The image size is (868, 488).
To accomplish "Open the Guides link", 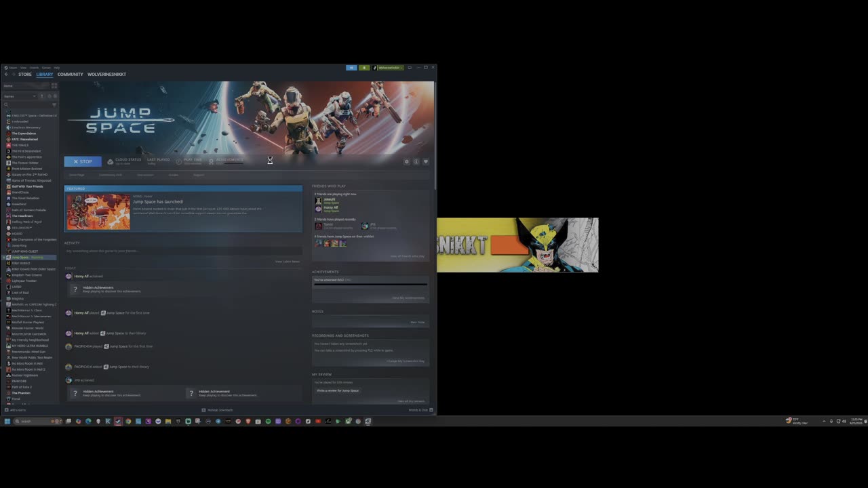I will (x=174, y=175).
